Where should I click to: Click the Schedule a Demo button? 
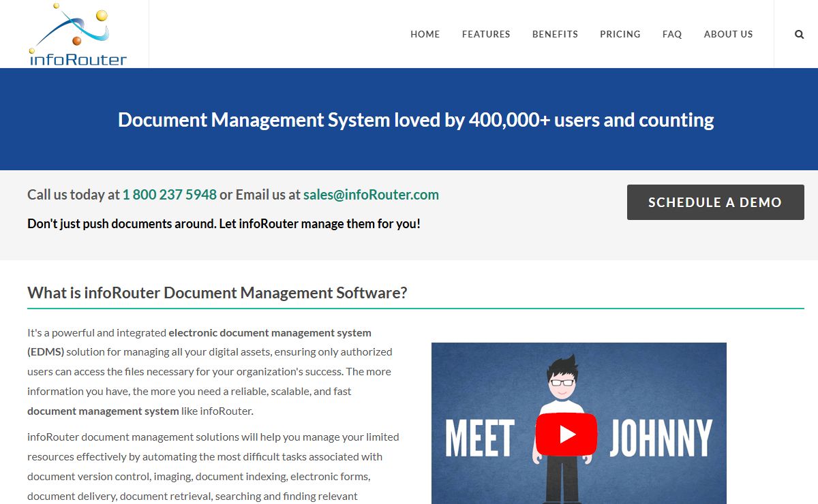tap(715, 202)
